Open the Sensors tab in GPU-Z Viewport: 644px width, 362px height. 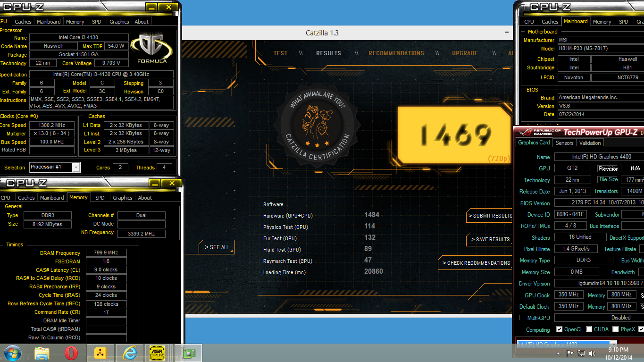click(564, 143)
